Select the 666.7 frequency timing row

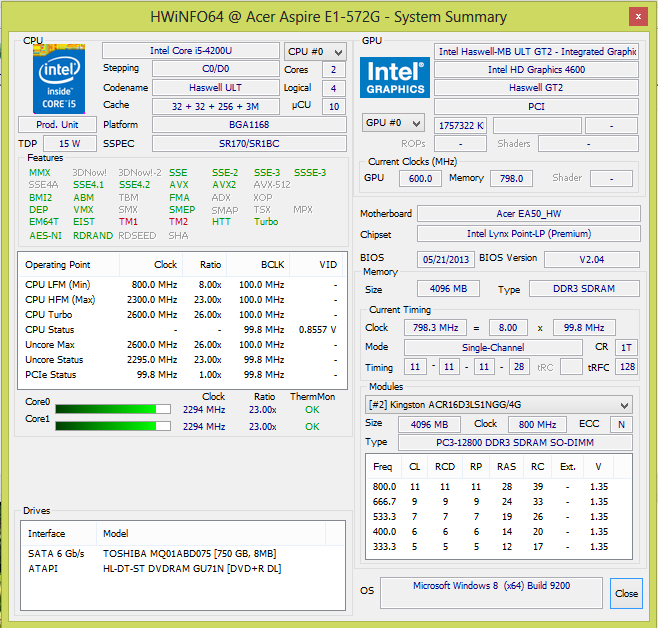coord(499,502)
